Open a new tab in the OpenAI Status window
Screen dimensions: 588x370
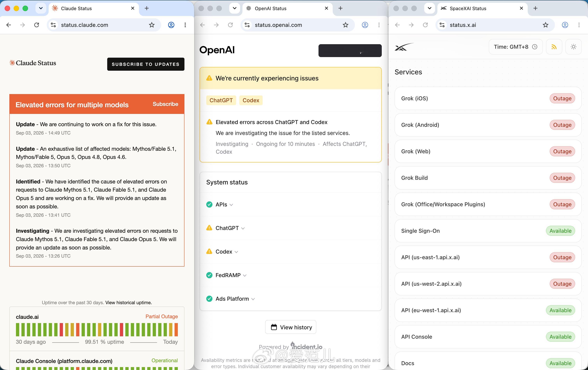tap(340, 8)
